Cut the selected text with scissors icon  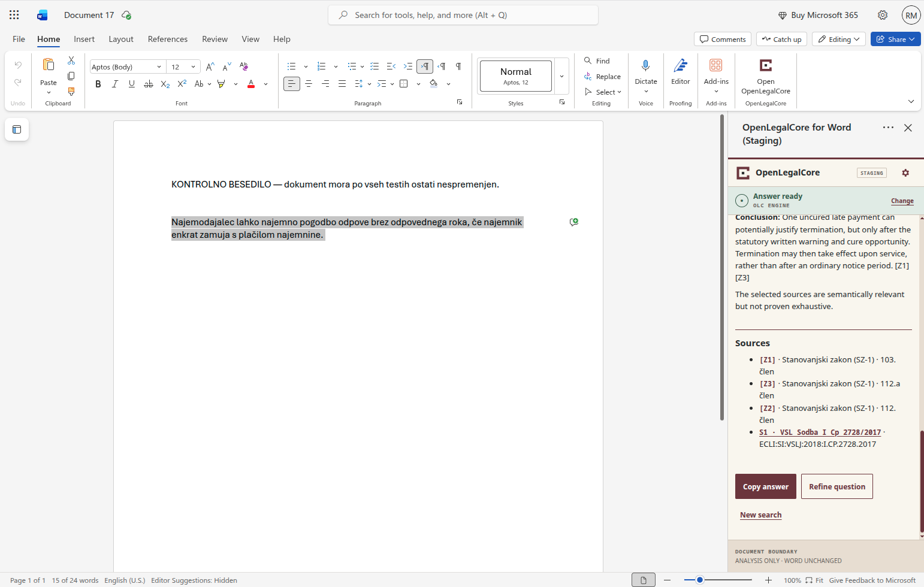71,60
